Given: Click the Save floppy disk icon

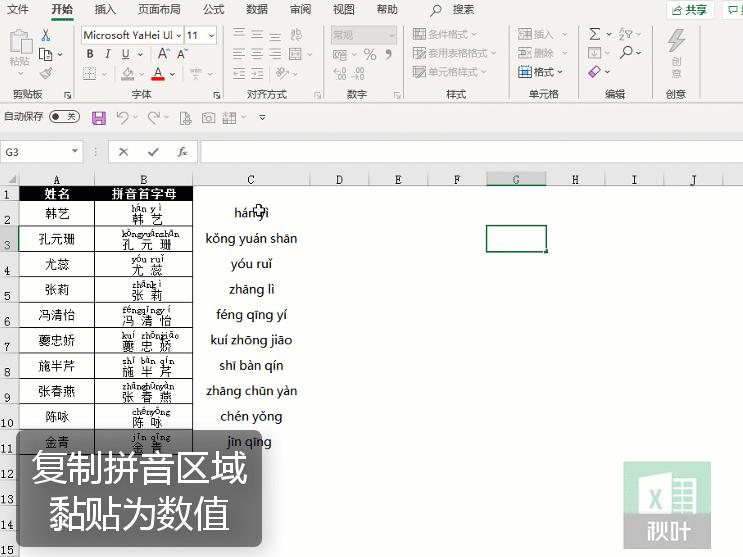Looking at the screenshot, I should point(99,118).
